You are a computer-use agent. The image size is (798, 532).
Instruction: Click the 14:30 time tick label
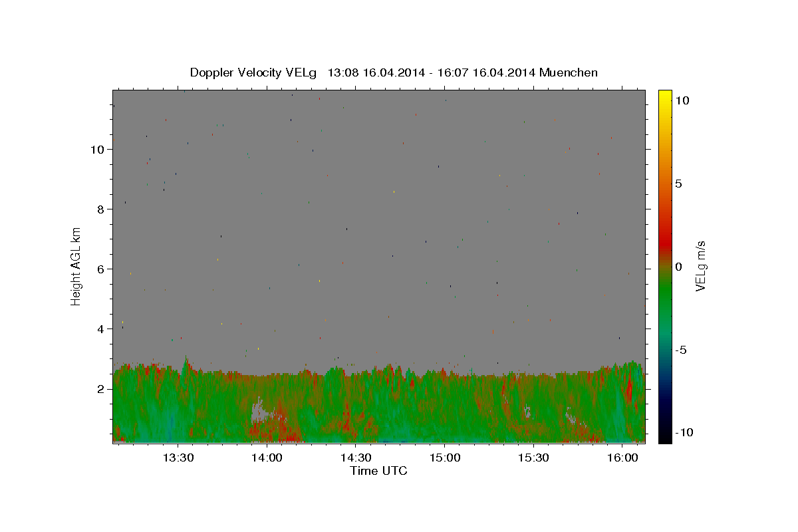tap(356, 458)
